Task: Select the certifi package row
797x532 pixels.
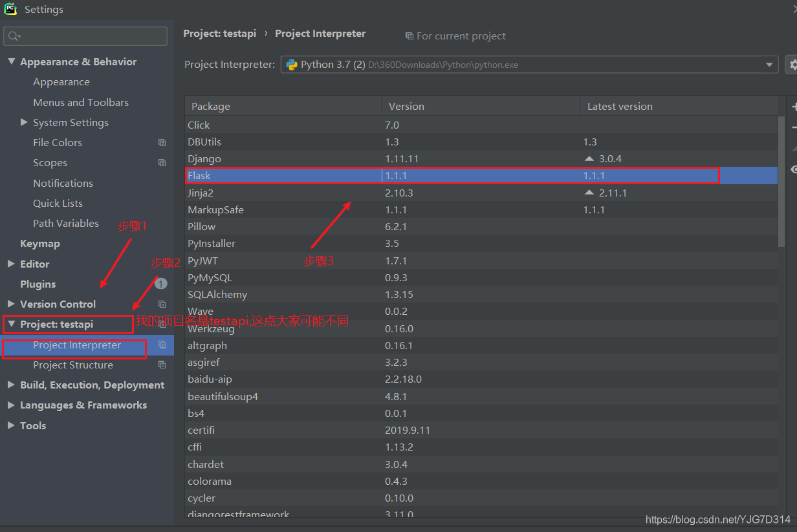Action: point(481,430)
